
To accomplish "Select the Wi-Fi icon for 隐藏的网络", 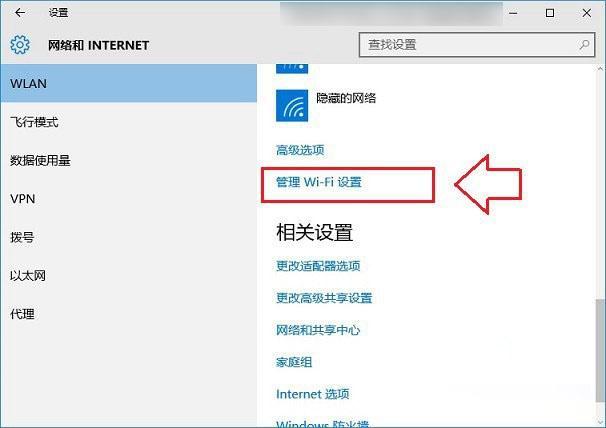I will (x=292, y=102).
